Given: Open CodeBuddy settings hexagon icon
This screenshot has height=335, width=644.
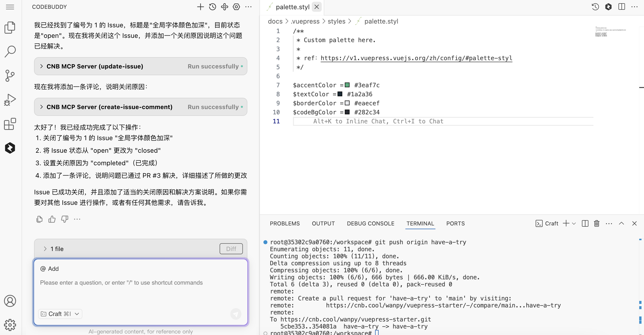Looking at the screenshot, I should 236,7.
